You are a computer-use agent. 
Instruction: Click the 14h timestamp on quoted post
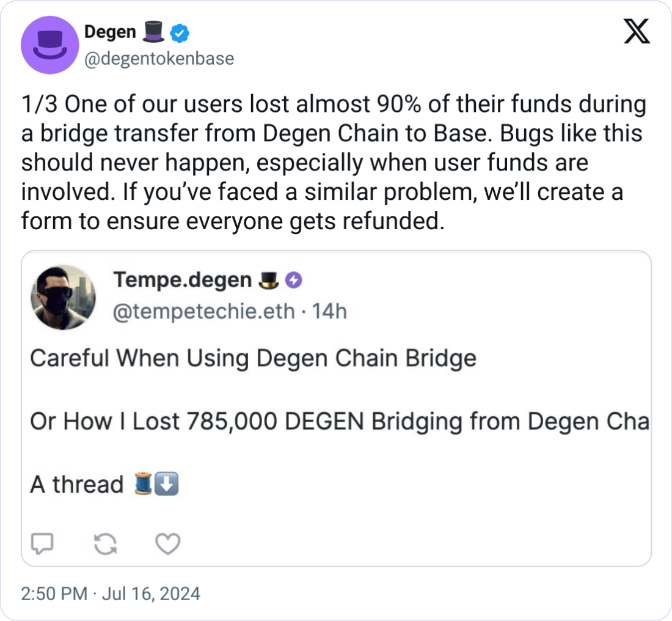(x=329, y=311)
